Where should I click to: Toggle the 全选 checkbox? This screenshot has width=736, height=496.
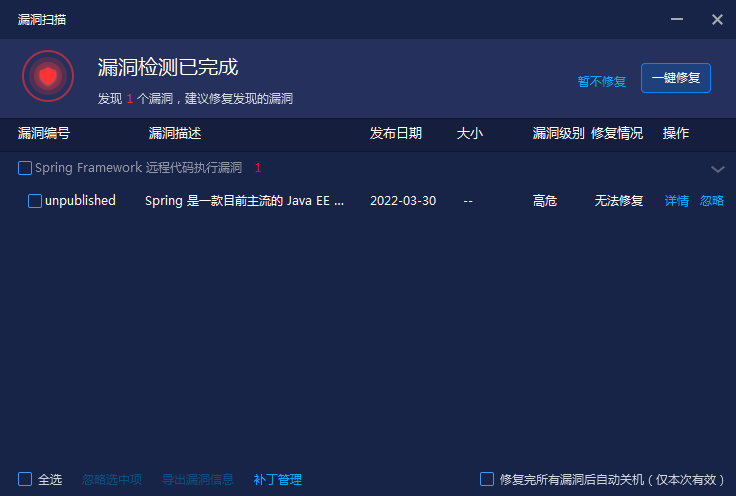(x=25, y=479)
